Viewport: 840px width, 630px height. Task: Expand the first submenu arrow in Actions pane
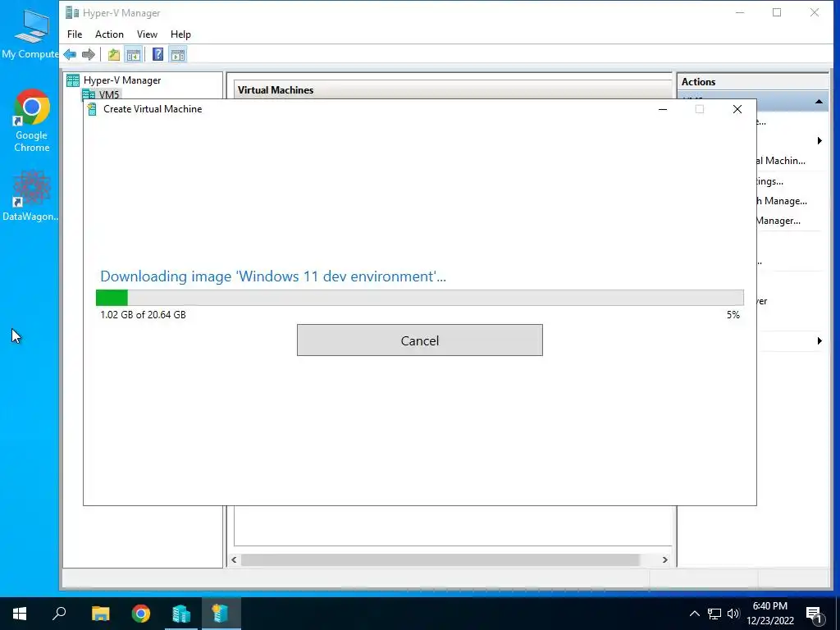819,141
